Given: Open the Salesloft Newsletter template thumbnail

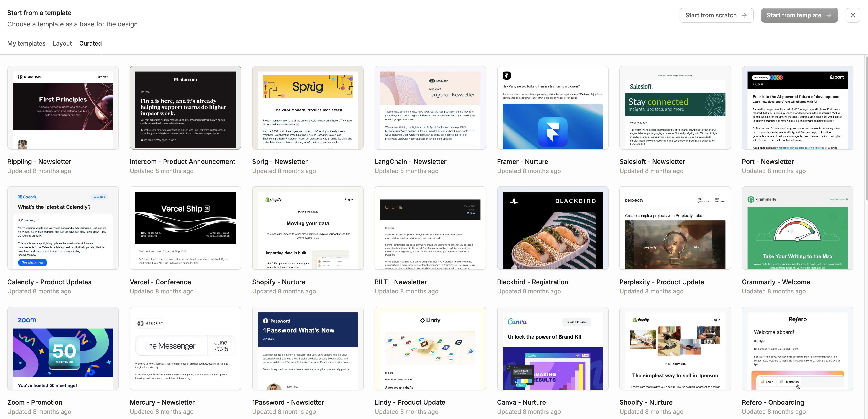Looking at the screenshot, I should click(x=675, y=108).
